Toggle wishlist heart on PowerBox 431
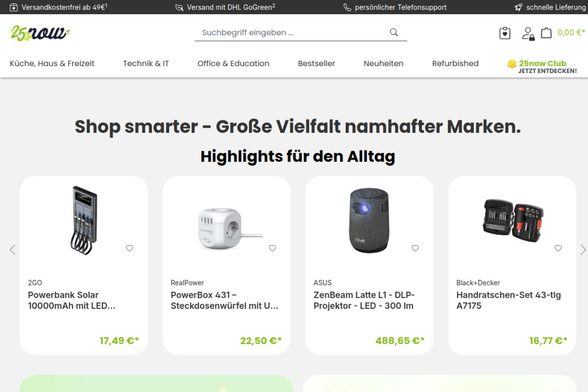Viewport: 588px width, 392px height. pyautogui.click(x=272, y=248)
